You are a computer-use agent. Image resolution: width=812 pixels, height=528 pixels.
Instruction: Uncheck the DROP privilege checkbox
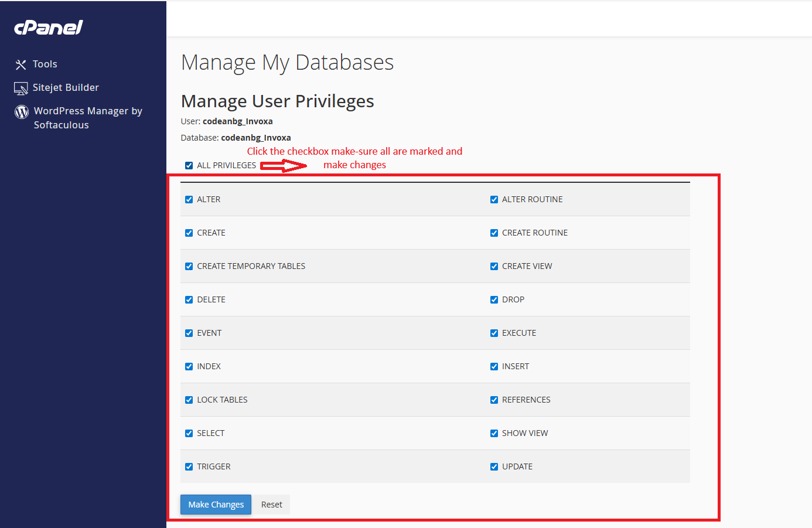pos(494,300)
